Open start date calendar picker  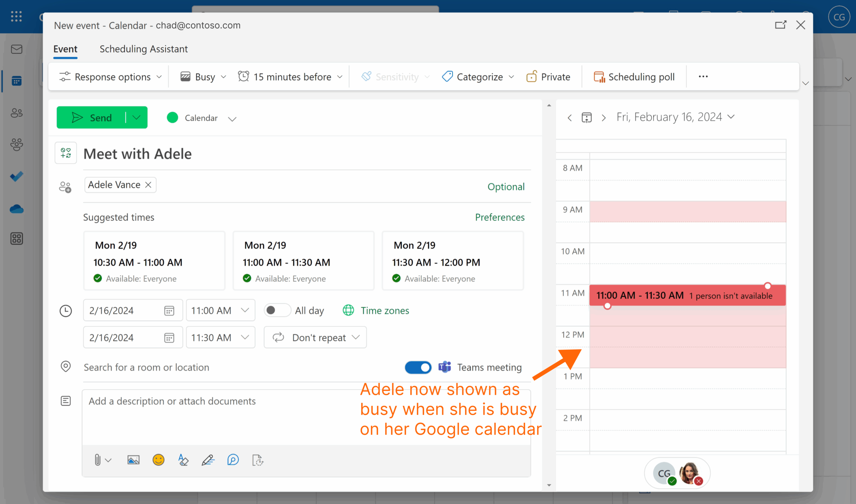(x=169, y=310)
